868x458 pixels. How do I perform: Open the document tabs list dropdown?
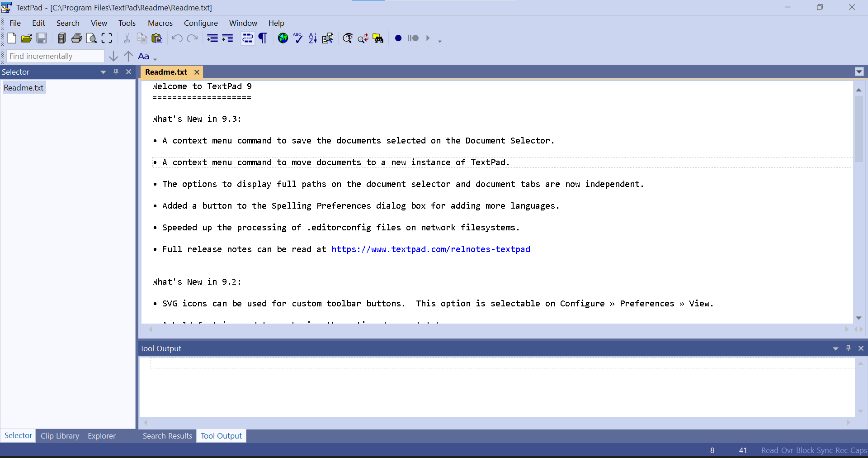point(859,72)
